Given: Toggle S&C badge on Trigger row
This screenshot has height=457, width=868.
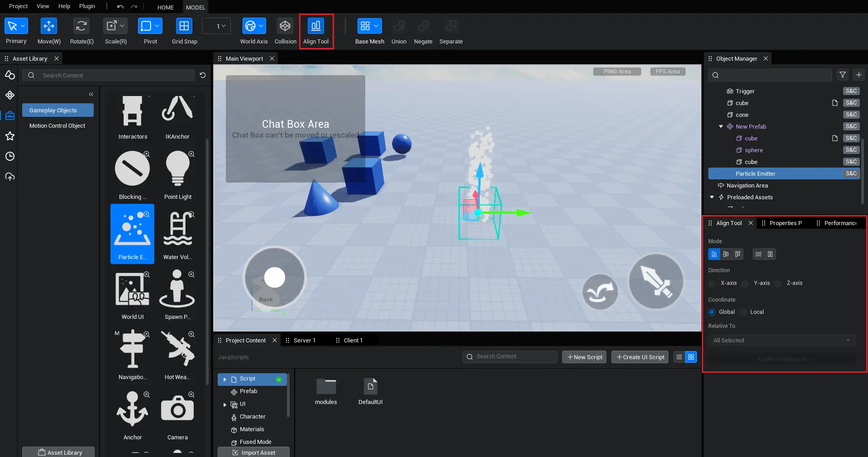Looking at the screenshot, I should [x=851, y=91].
